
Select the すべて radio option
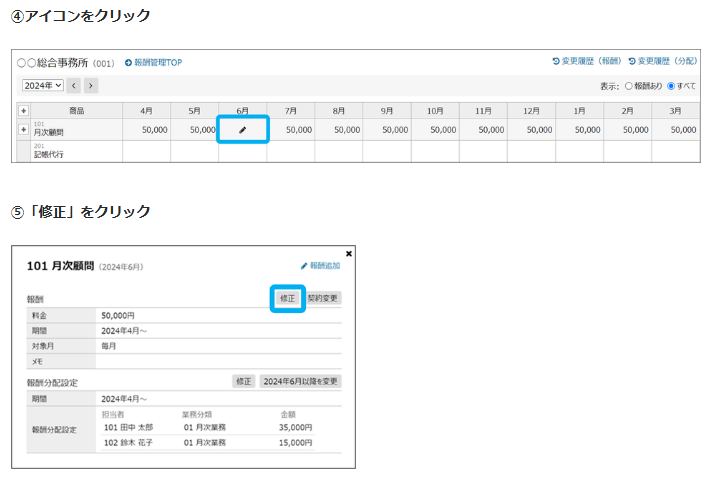[672, 87]
